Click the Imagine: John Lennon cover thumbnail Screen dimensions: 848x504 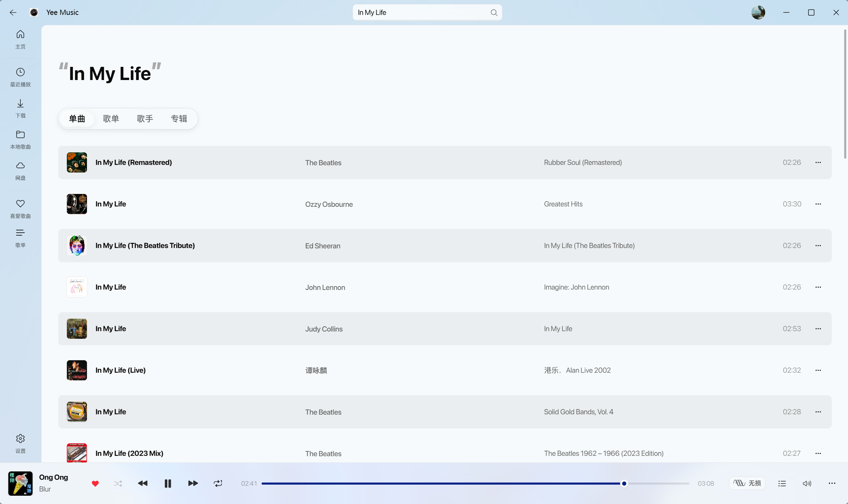(x=77, y=287)
